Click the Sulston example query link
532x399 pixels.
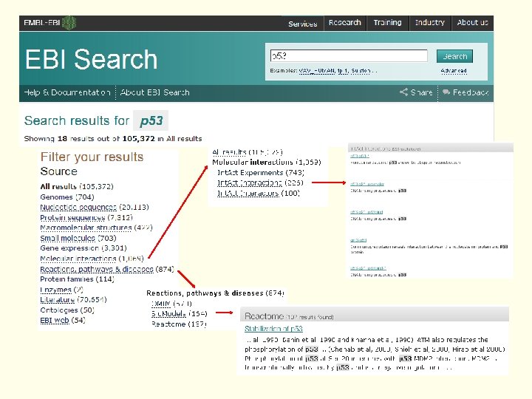pyautogui.click(x=361, y=71)
